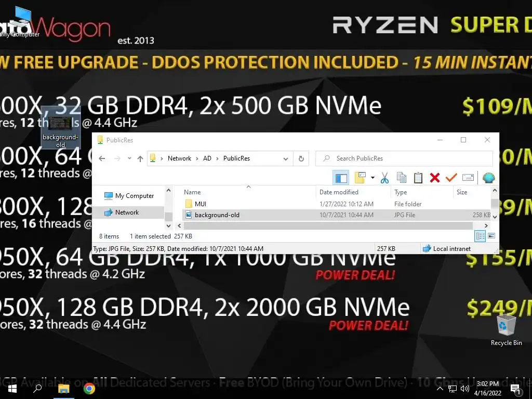Click file list scroll down arrow
Screen dimensions: 532x399
(x=495, y=217)
